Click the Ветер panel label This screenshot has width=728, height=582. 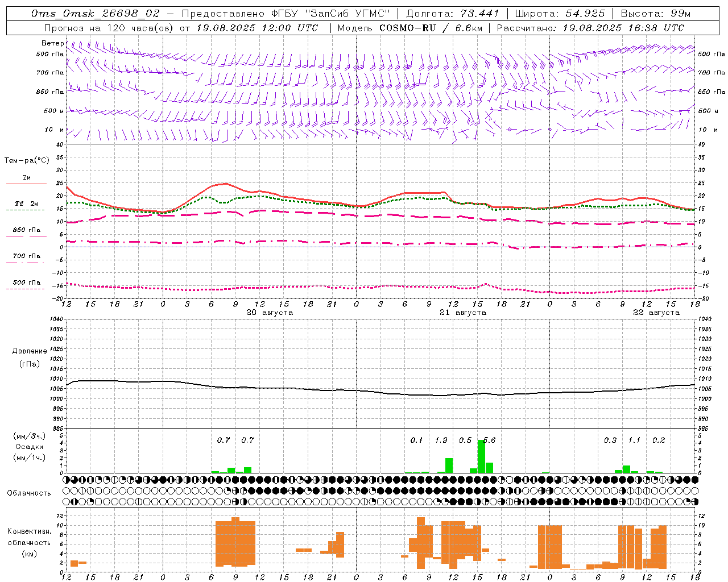click(52, 43)
